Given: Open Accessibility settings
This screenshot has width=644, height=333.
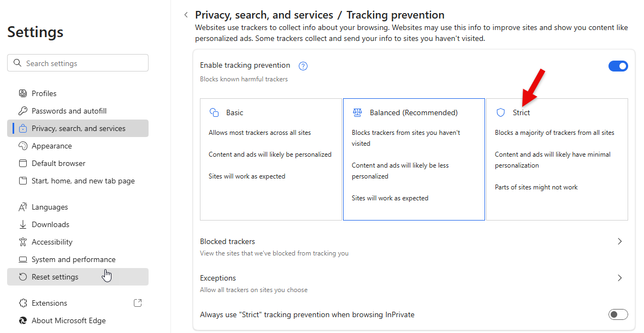Looking at the screenshot, I should (78, 242).
